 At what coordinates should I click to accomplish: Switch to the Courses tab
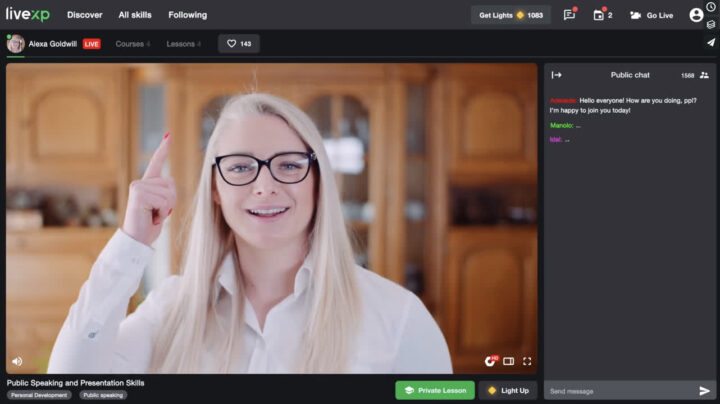point(132,44)
